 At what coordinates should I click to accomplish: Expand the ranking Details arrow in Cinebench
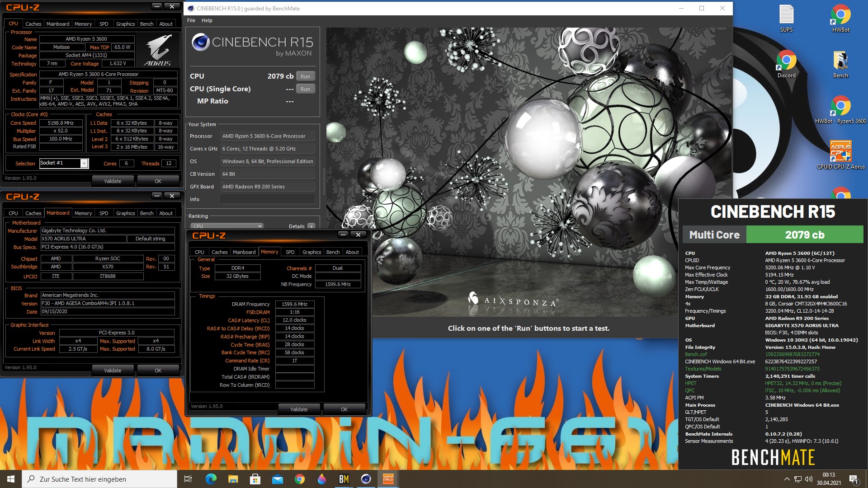311,226
